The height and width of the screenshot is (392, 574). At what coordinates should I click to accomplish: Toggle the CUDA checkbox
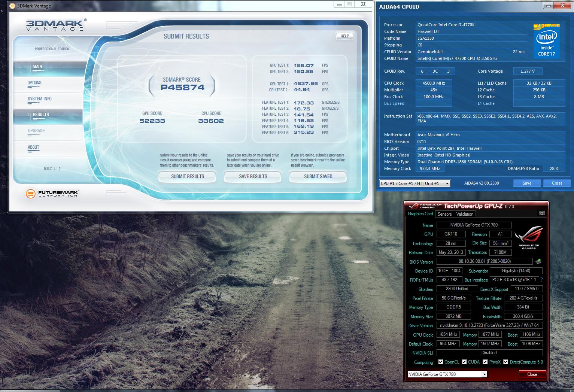click(464, 362)
